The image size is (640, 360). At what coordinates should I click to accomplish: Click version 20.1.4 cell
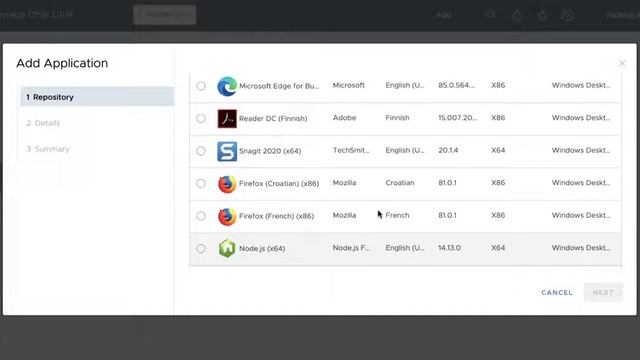448,150
